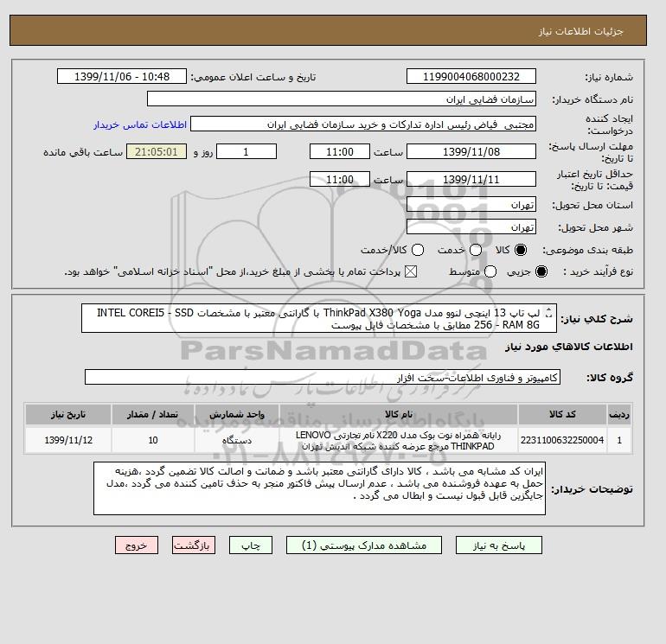Click the نام کالا column header

pos(399,414)
